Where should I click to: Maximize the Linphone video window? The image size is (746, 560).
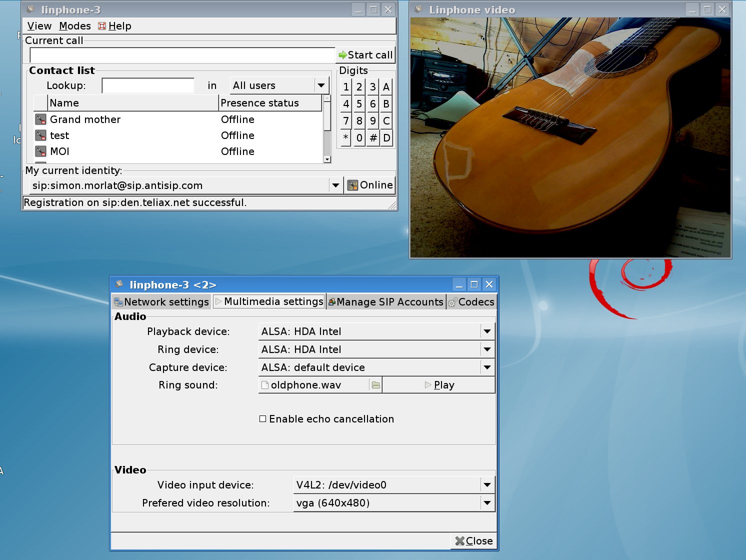point(707,9)
